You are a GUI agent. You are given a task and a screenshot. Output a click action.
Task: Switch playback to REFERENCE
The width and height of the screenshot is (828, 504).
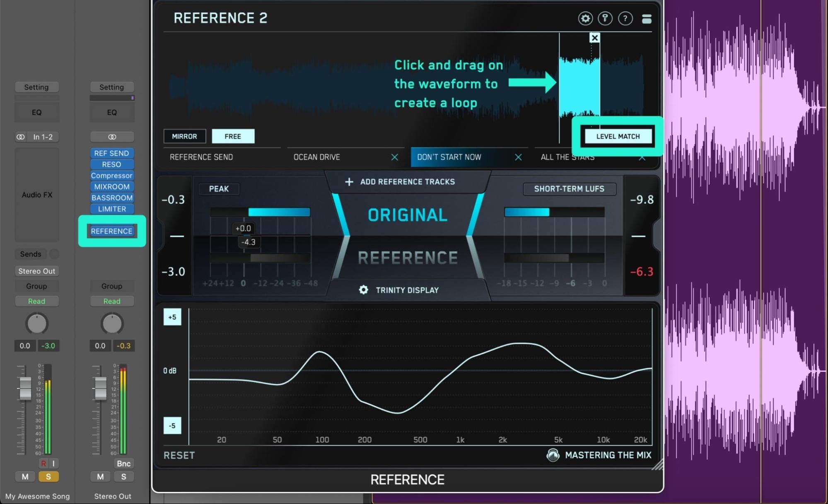tap(408, 258)
